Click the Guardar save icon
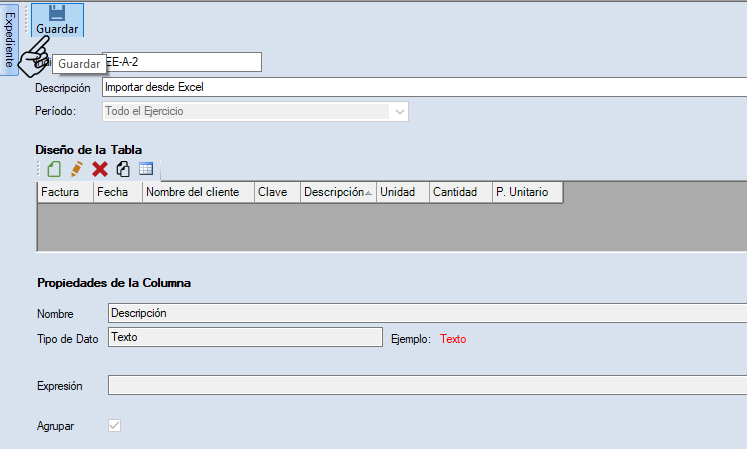Image resolution: width=747 pixels, height=449 pixels. (57, 14)
